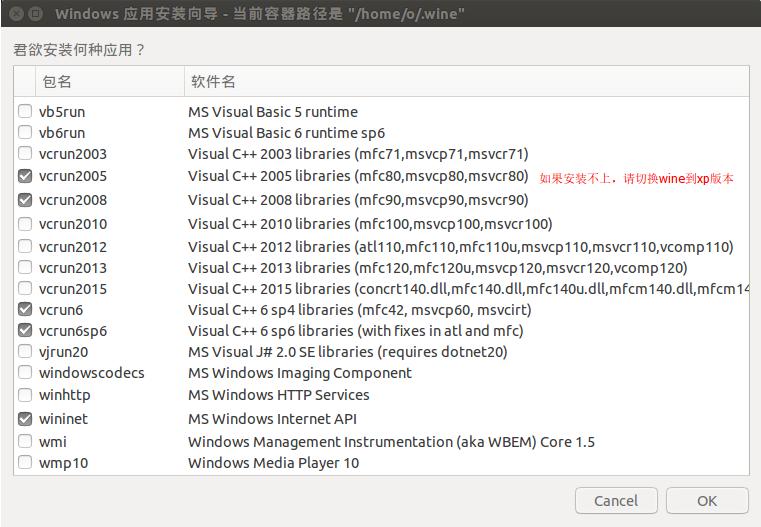Close the wizard via title bar button
The image size is (761, 527).
coord(14,14)
